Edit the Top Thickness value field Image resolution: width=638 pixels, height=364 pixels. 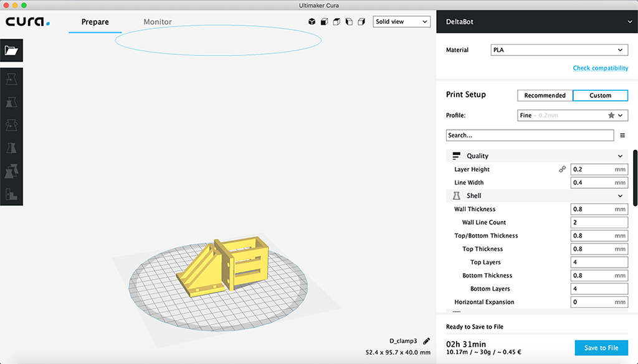(599, 249)
